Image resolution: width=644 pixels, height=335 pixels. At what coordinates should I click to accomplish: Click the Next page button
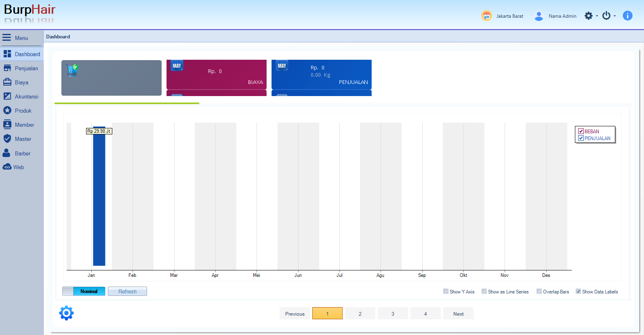pos(458,314)
